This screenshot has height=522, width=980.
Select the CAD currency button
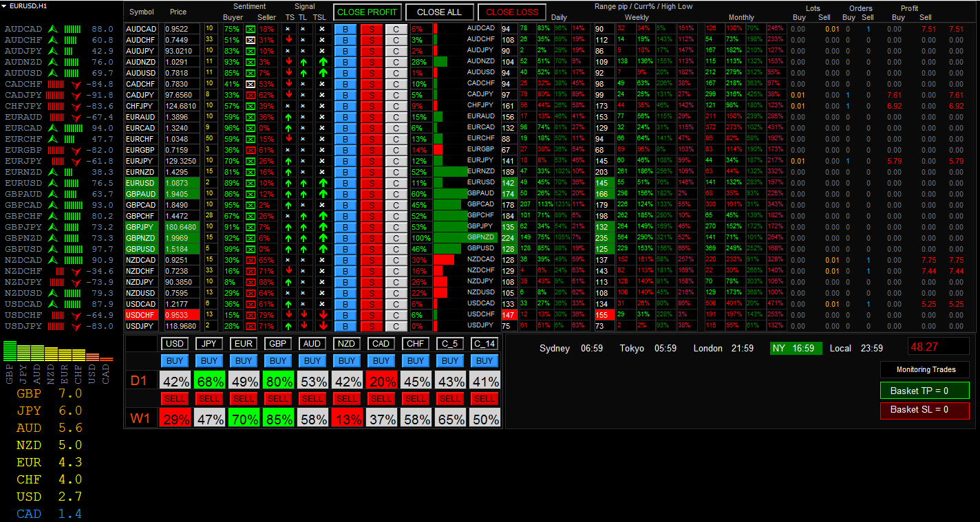pos(381,343)
